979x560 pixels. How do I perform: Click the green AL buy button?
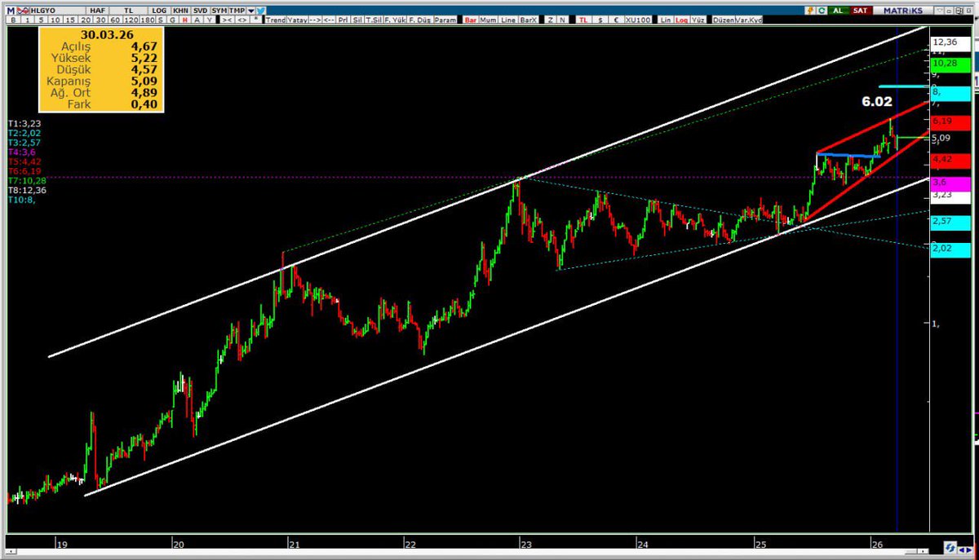pyautogui.click(x=838, y=10)
